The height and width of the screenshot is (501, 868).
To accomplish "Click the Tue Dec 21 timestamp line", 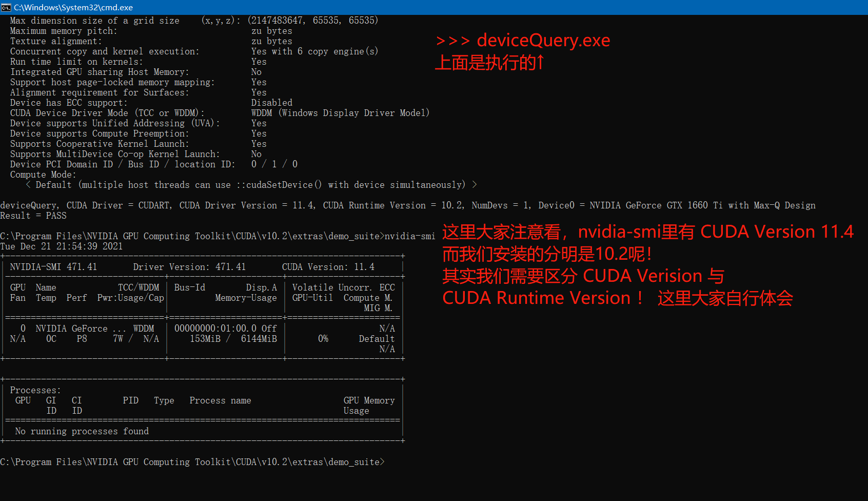I will [x=62, y=246].
